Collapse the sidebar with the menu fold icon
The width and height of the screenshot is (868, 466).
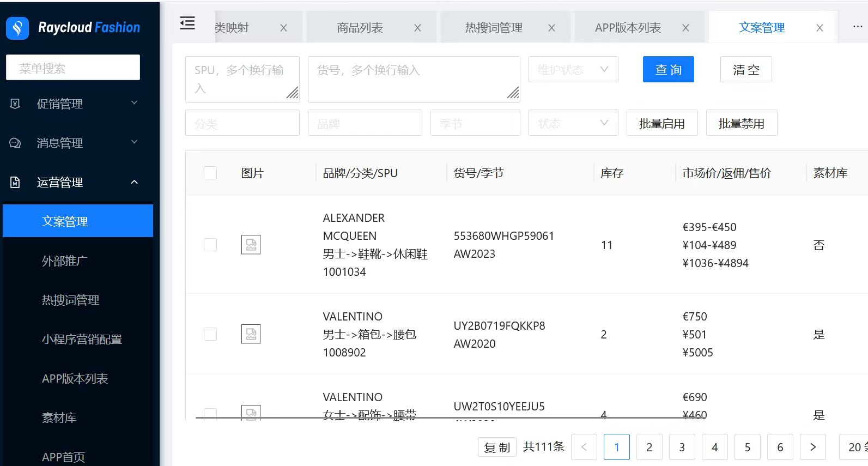187,23
